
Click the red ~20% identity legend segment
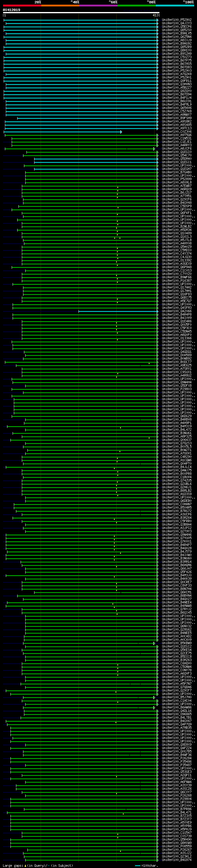pyautogui.click(x=22, y=6)
